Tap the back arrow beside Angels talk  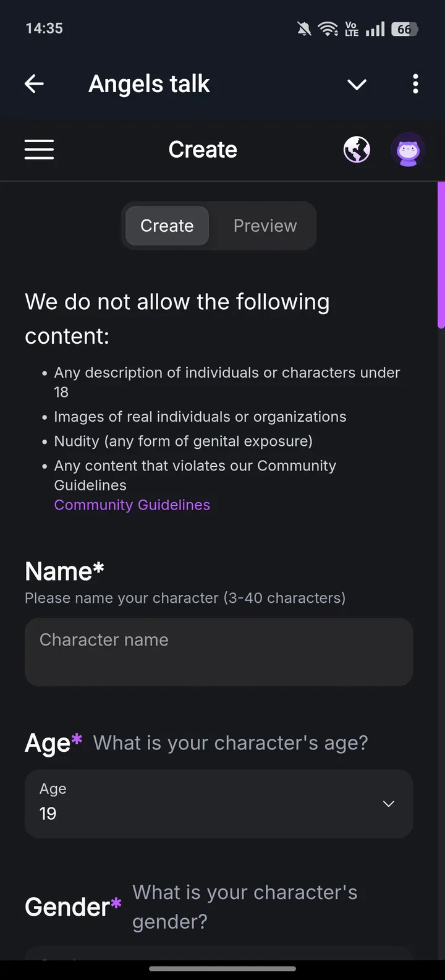(35, 83)
